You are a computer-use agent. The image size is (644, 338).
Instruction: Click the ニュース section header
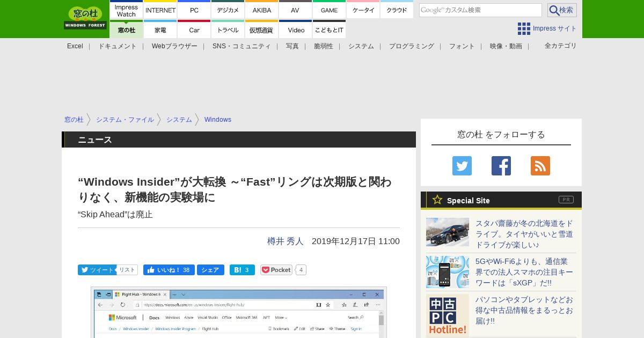pos(239,139)
